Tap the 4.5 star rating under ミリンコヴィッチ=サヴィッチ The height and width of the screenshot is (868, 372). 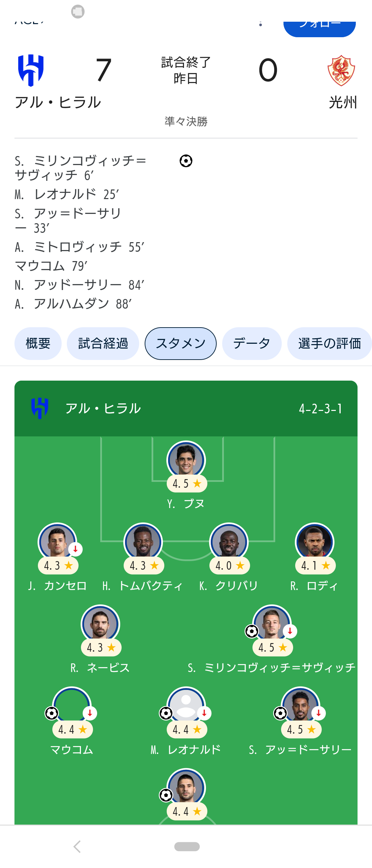[x=272, y=648]
